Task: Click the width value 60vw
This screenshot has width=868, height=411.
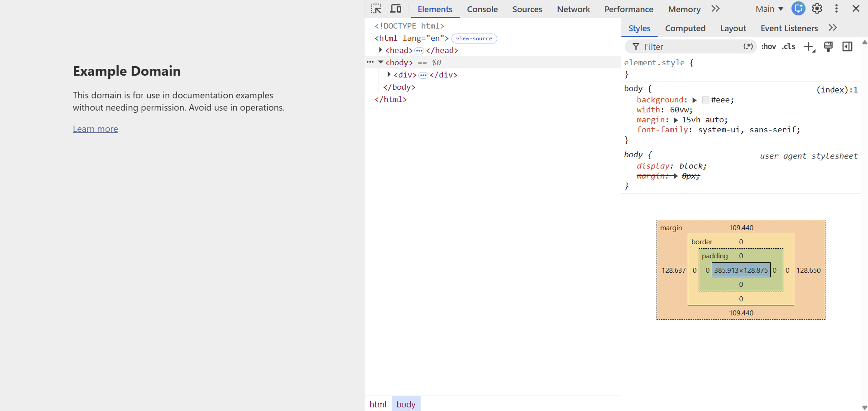Action: tap(680, 110)
